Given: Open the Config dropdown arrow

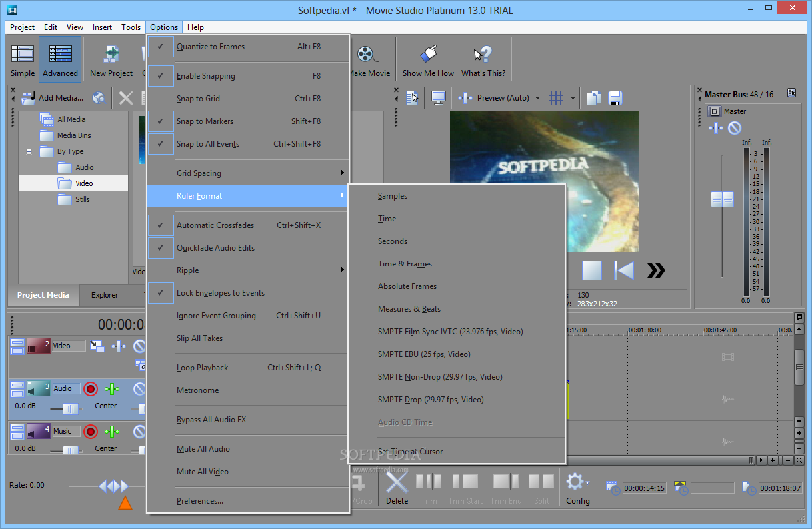Looking at the screenshot, I should pos(587,482).
